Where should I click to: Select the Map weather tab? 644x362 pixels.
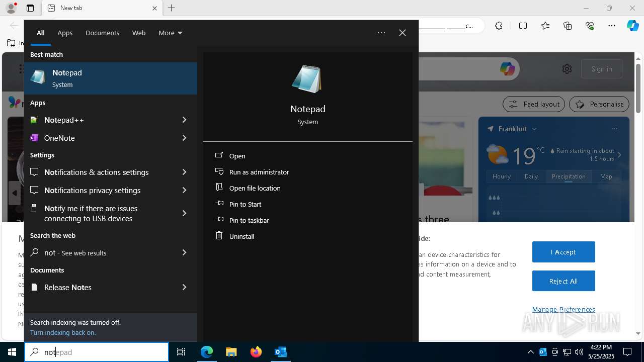click(x=606, y=176)
